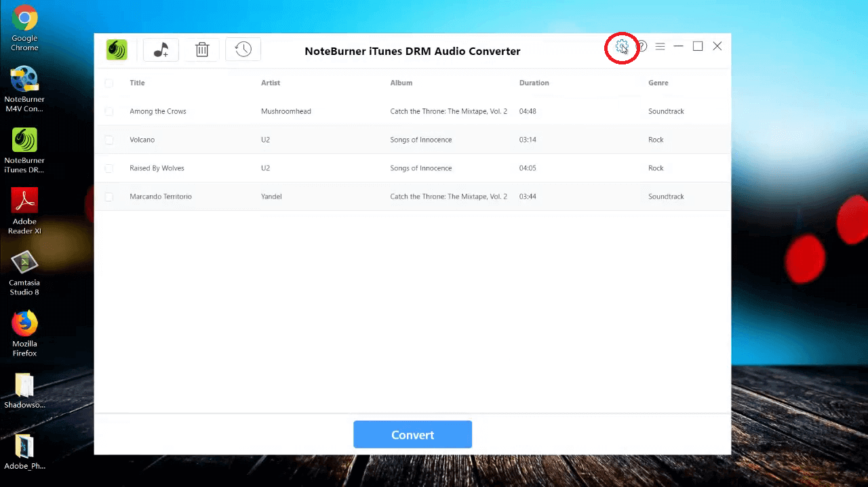Click the 04:48 duration value
The width and height of the screenshot is (868, 487).
coord(528,111)
